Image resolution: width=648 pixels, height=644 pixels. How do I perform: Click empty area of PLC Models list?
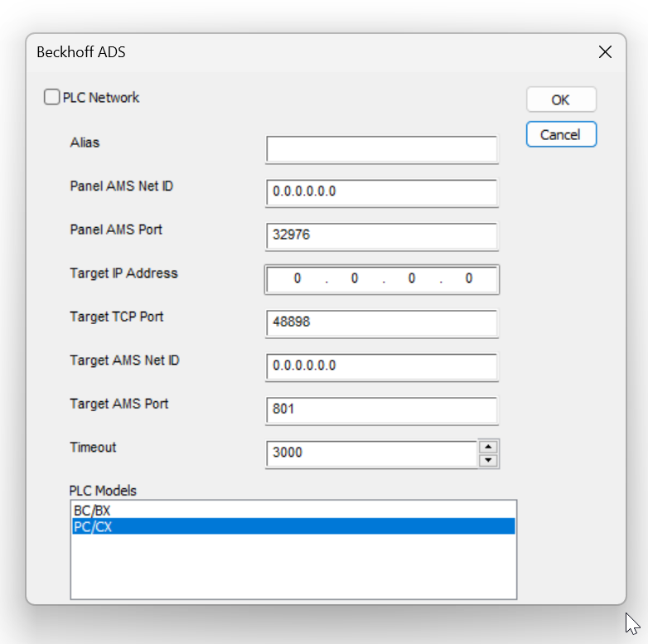293,566
